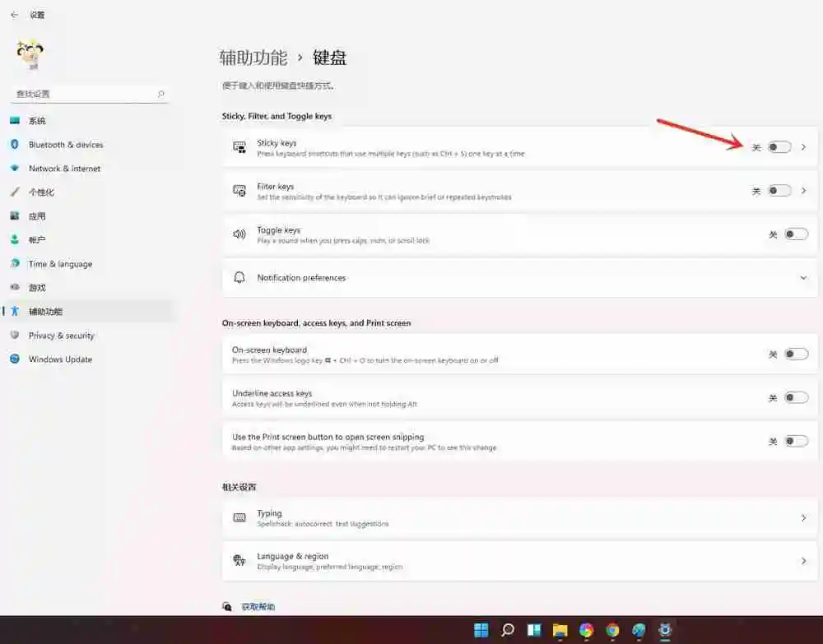Open Network & internet section

(87, 169)
